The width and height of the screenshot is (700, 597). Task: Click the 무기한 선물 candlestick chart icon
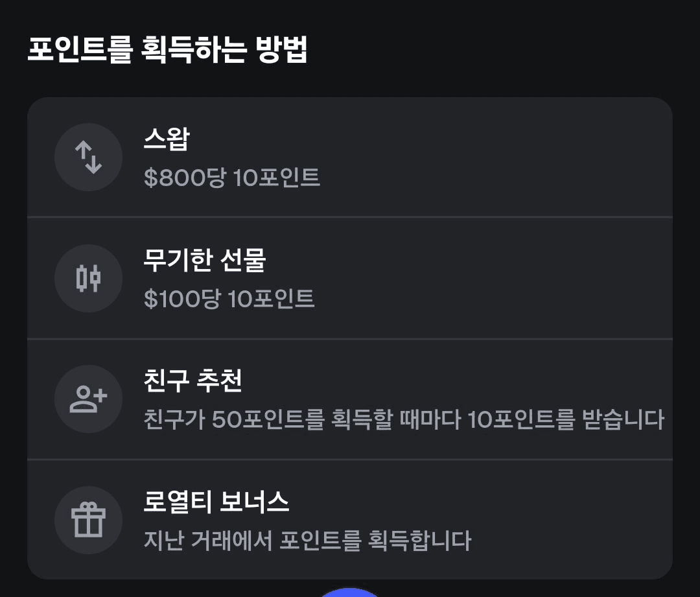(x=88, y=278)
